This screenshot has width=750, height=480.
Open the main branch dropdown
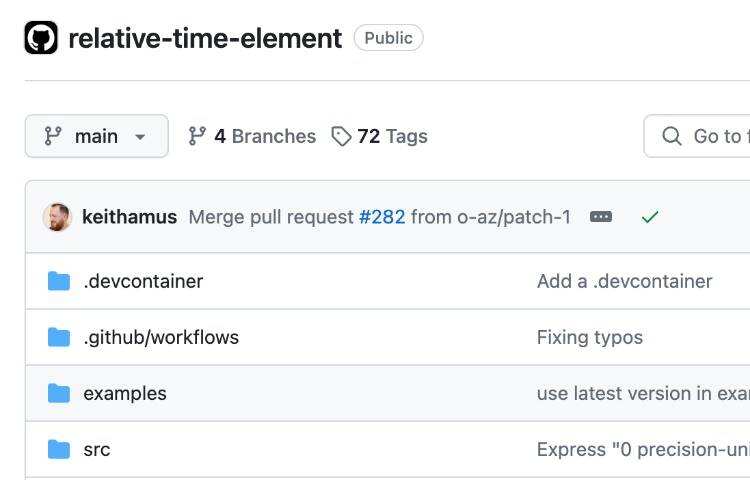(96, 136)
